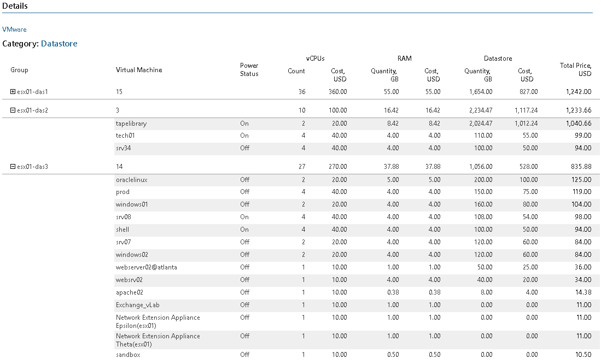Open the VMware link
This screenshot has height=364, width=601.
coord(14,30)
